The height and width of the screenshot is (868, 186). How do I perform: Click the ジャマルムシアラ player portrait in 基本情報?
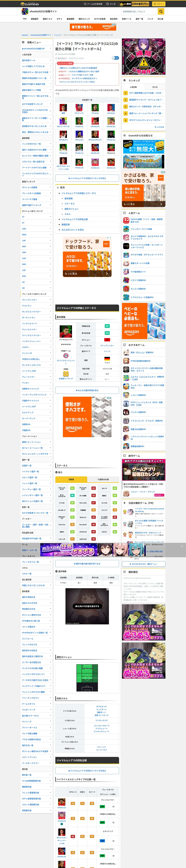[x=66, y=332]
